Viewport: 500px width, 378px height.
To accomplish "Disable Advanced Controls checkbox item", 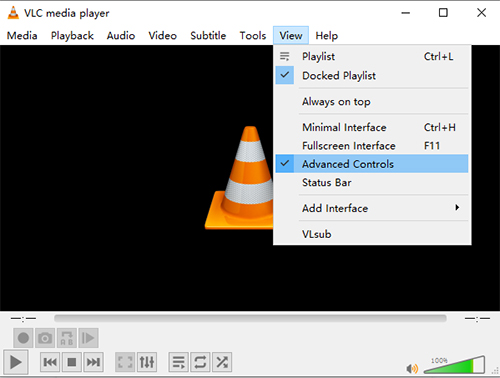I will click(x=372, y=164).
